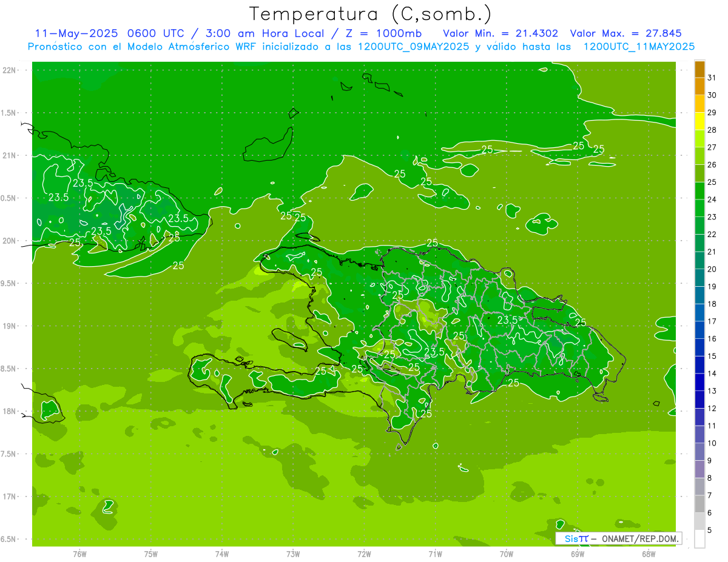Click the legend value "30"
This screenshot has width=728, height=562.
tap(712, 95)
